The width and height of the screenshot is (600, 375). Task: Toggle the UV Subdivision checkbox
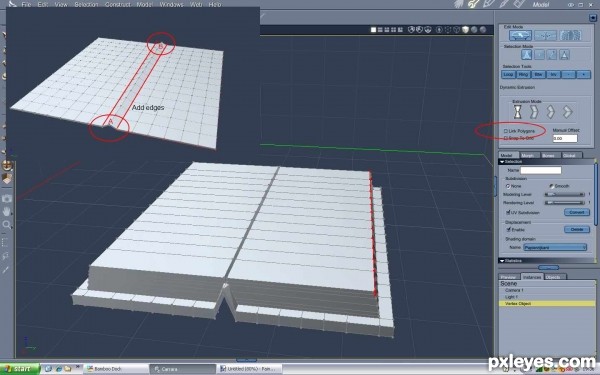coord(508,212)
